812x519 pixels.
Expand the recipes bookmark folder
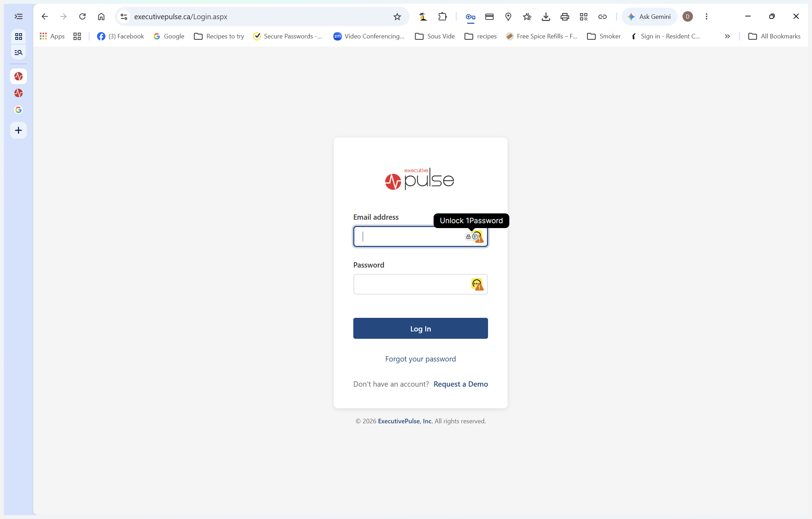point(481,36)
